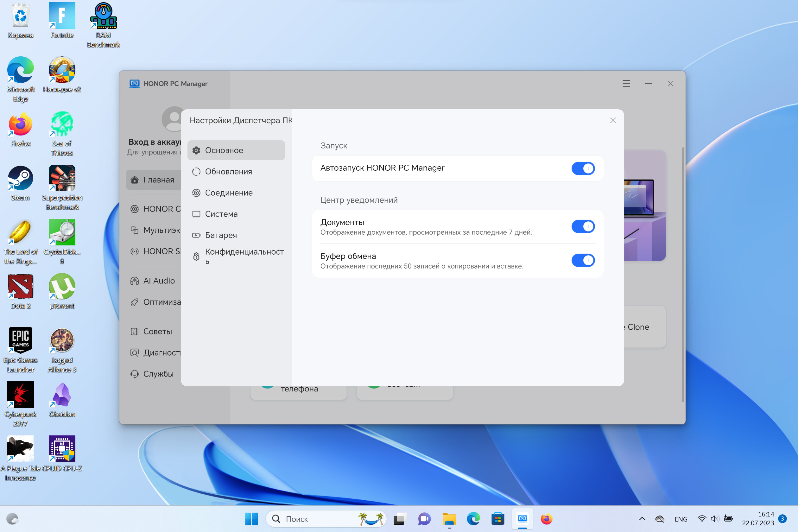Toggle the Буфер обмена switch
Image resolution: width=798 pixels, height=532 pixels.
point(583,260)
